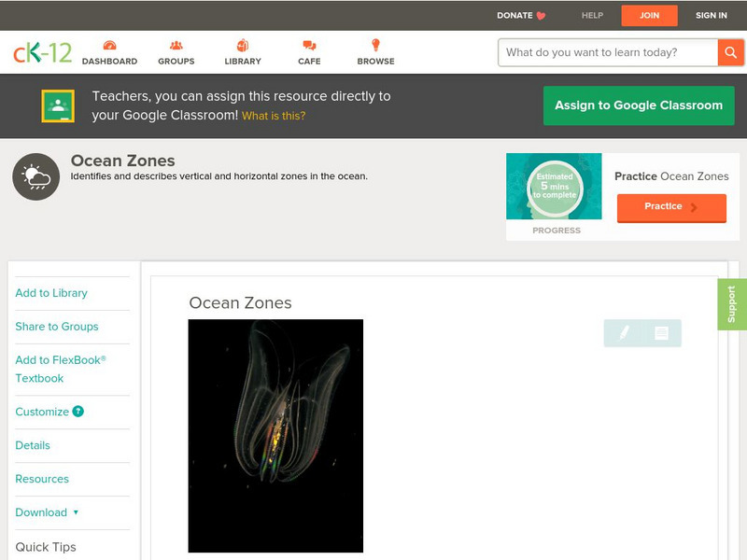The image size is (747, 560).
Task: Click the Google Classroom icon
Action: (x=58, y=105)
